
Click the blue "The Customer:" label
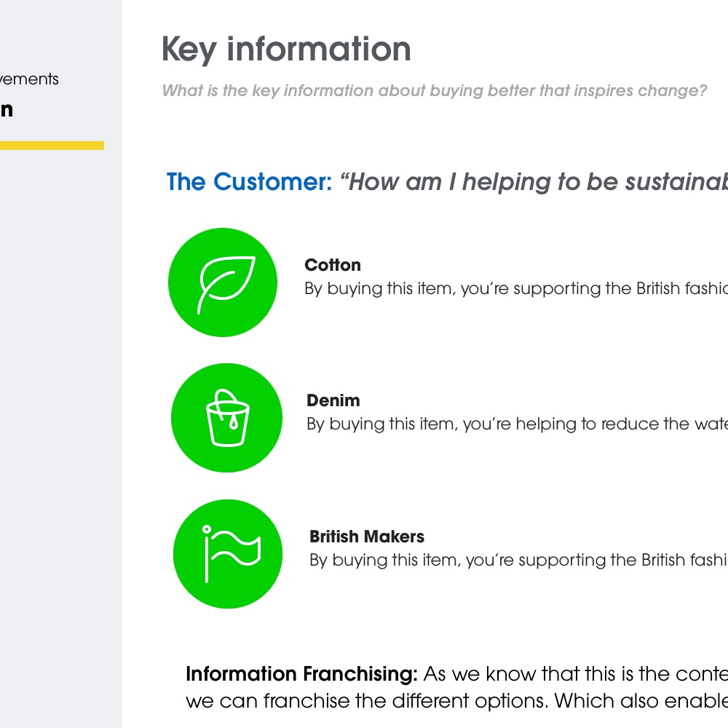click(x=249, y=182)
